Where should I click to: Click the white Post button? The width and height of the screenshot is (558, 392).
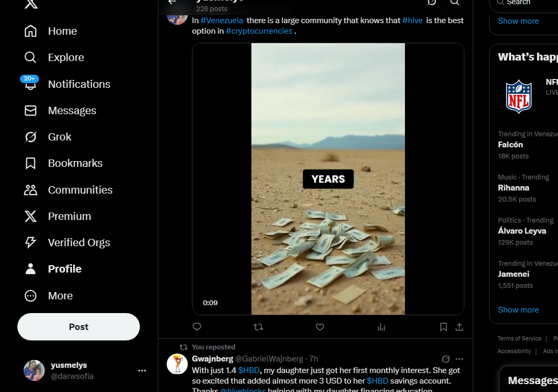[x=79, y=327]
